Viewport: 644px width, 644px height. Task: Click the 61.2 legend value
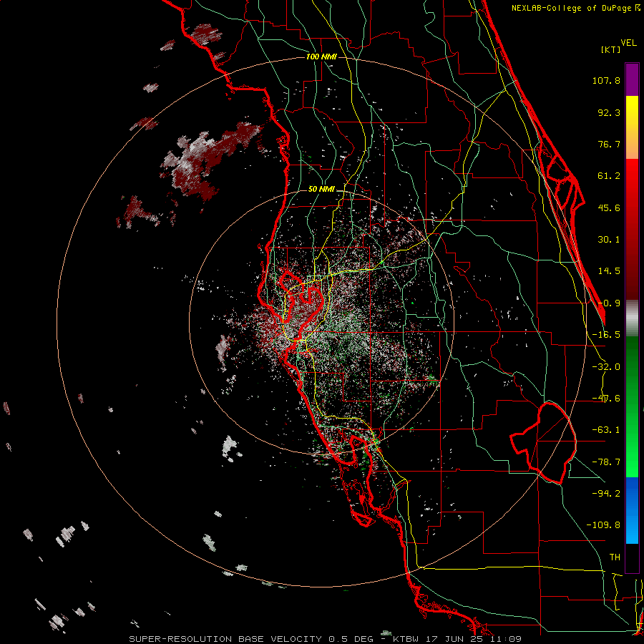click(x=609, y=176)
